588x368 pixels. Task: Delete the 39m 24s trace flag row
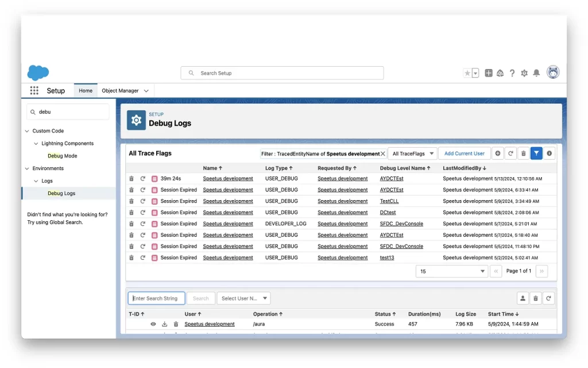[x=131, y=179]
